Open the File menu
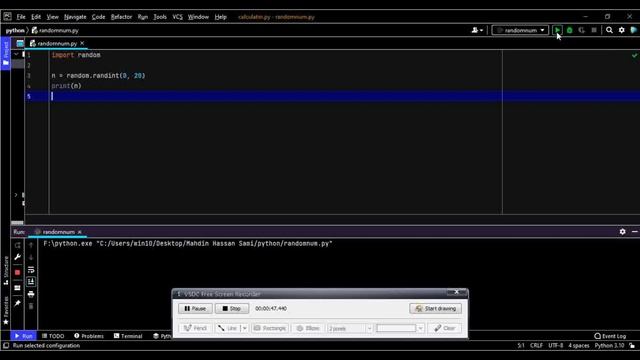 (x=21, y=17)
